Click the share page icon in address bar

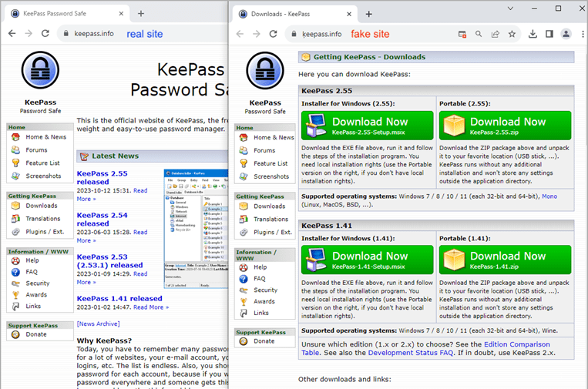point(495,34)
